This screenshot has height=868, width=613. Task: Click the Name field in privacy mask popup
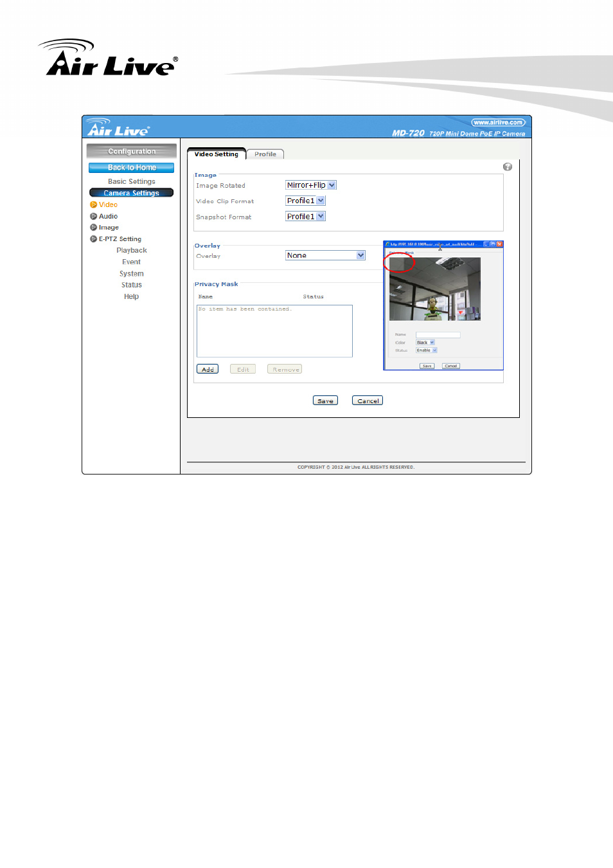pyautogui.click(x=438, y=335)
